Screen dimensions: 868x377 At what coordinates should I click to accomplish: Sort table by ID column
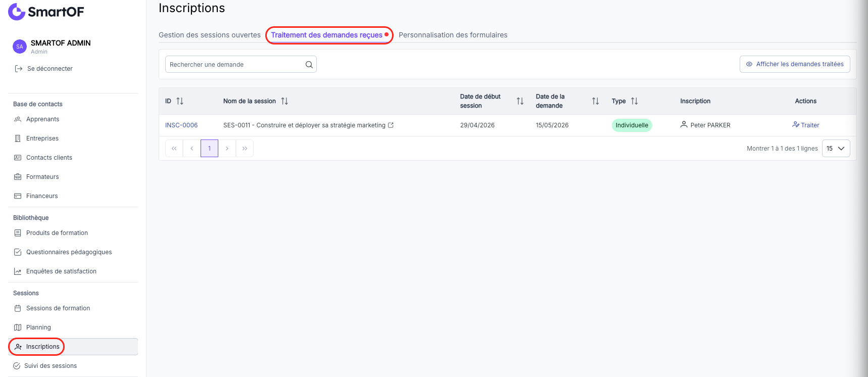180,101
